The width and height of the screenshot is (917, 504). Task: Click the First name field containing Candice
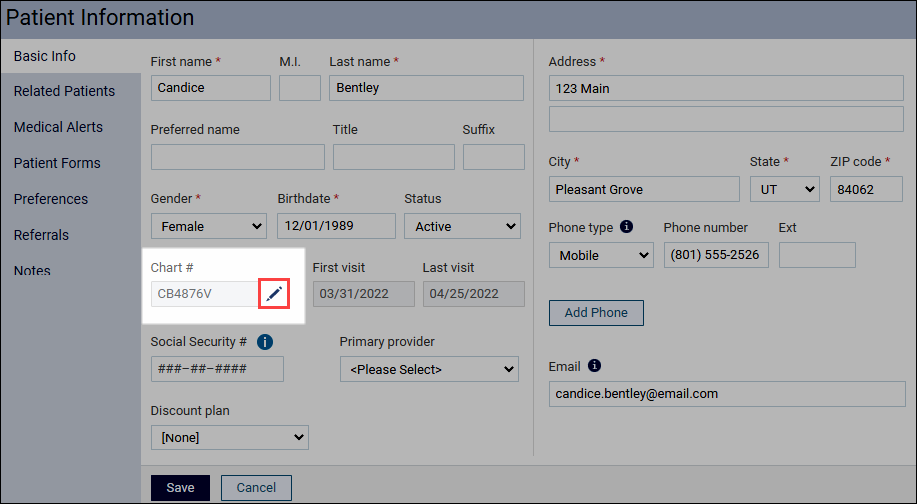(211, 88)
